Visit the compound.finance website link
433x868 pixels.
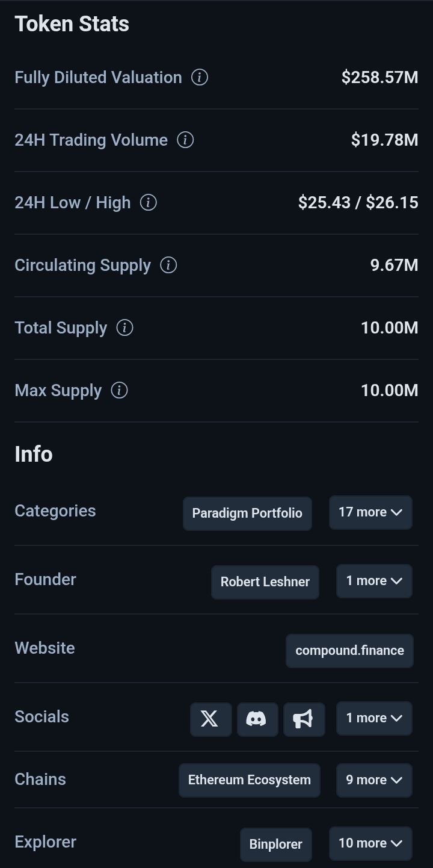[349, 651]
